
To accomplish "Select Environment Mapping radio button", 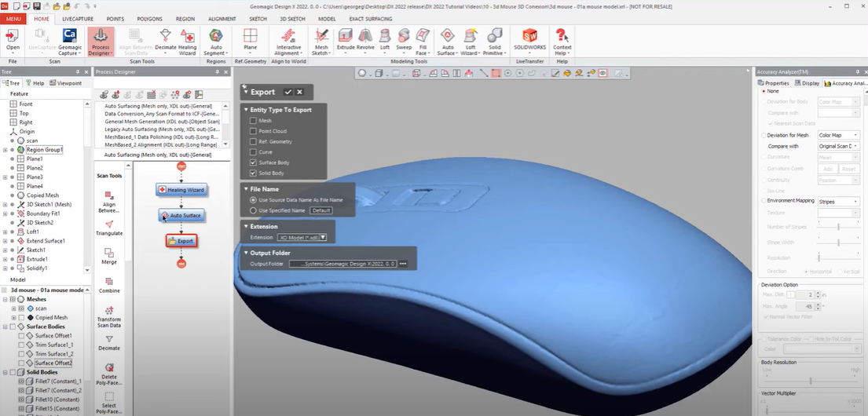I will click(764, 201).
